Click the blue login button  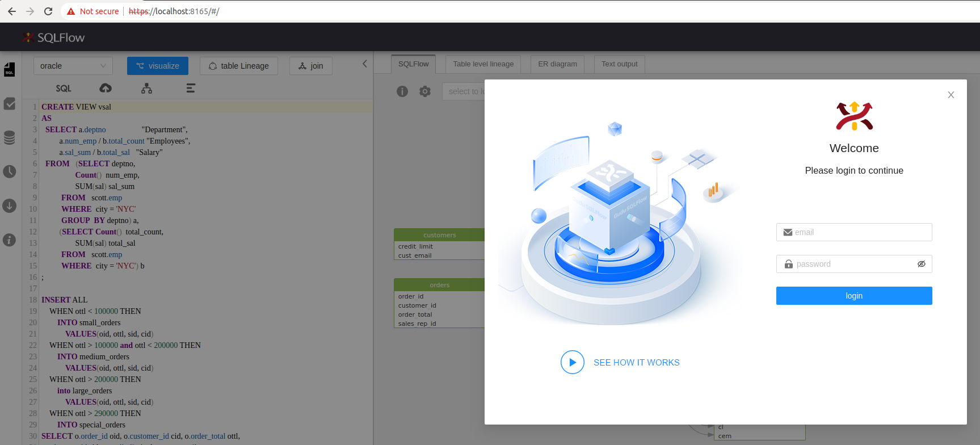854,296
